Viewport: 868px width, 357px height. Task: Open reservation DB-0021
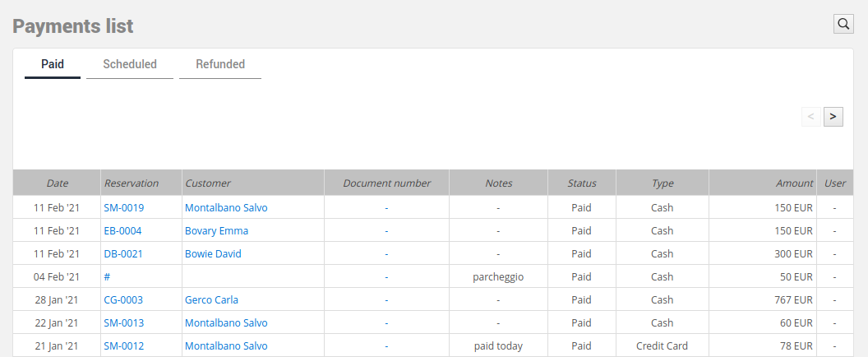[123, 254]
